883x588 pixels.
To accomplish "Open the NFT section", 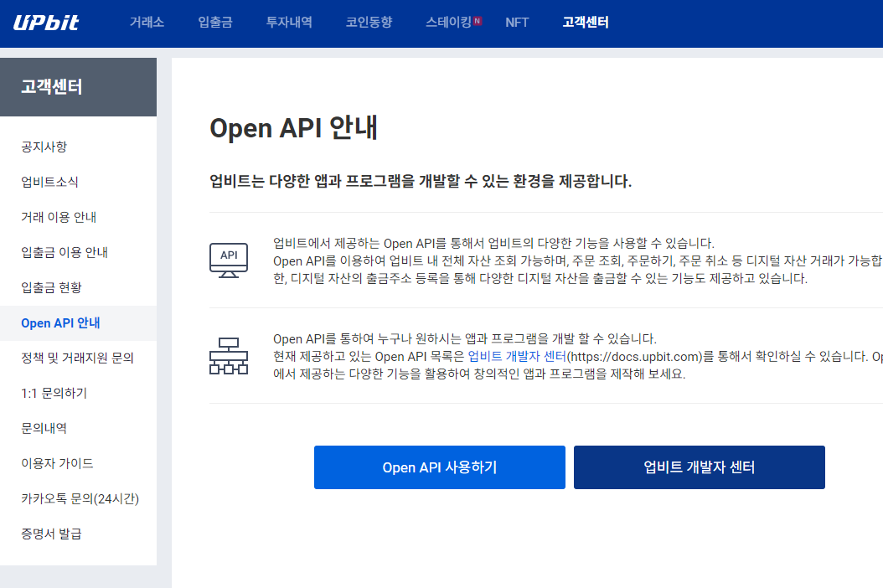I will click(517, 23).
